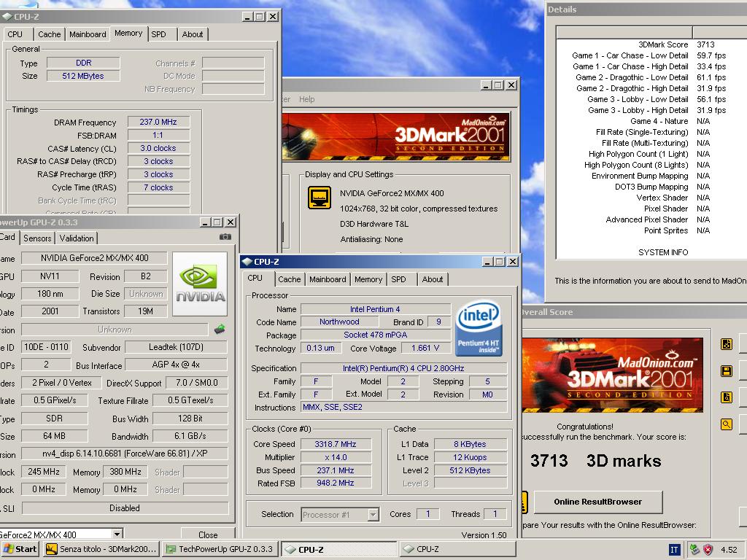Click the 'Game 2 - Dragothic - High Detail' row
The width and height of the screenshot is (747, 560).
tap(651, 88)
